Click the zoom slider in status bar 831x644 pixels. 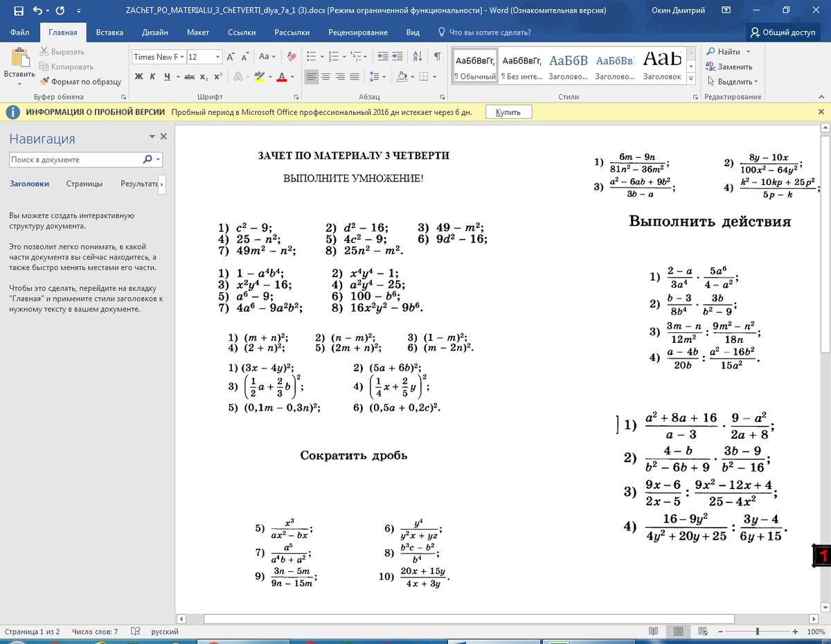click(758, 632)
